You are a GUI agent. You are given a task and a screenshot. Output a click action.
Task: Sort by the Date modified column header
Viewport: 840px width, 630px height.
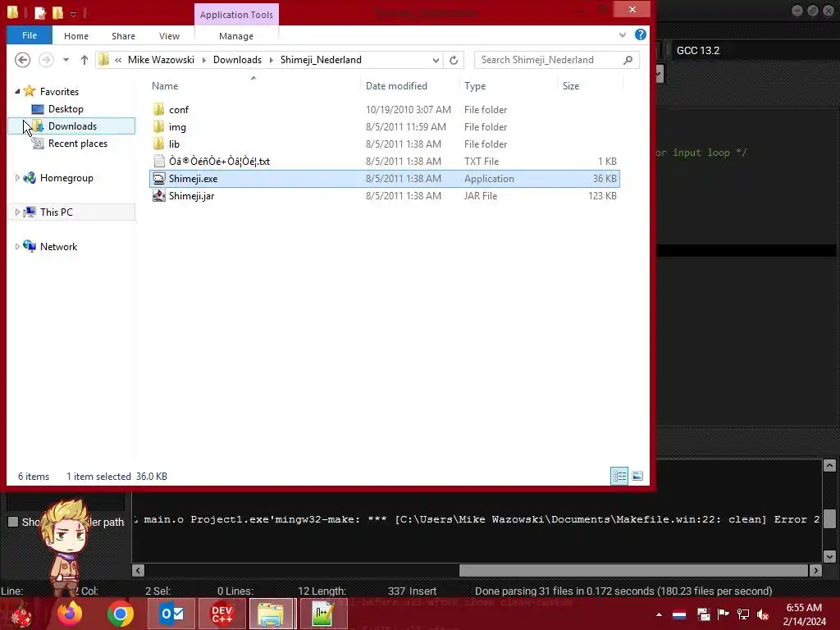tap(396, 86)
